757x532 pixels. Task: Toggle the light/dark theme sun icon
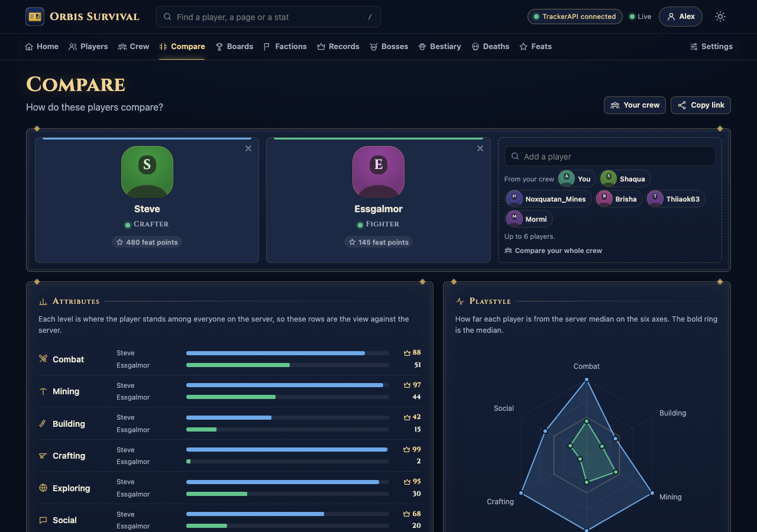(720, 17)
